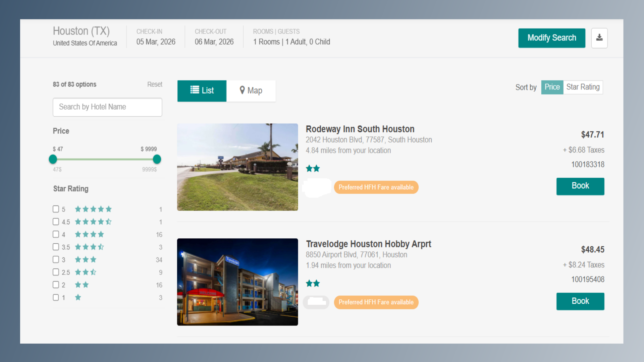Click white badge icon beside Rodeway fare
The height and width of the screenshot is (362, 644).
(317, 187)
